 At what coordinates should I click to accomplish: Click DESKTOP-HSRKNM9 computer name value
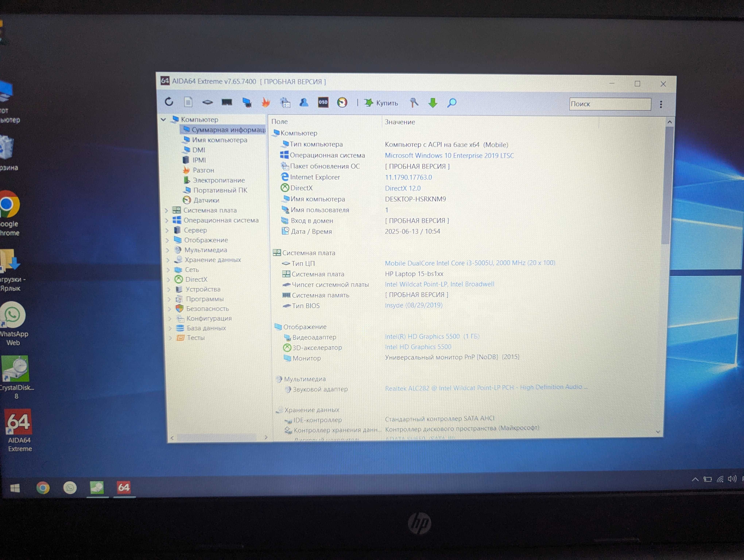(x=415, y=199)
